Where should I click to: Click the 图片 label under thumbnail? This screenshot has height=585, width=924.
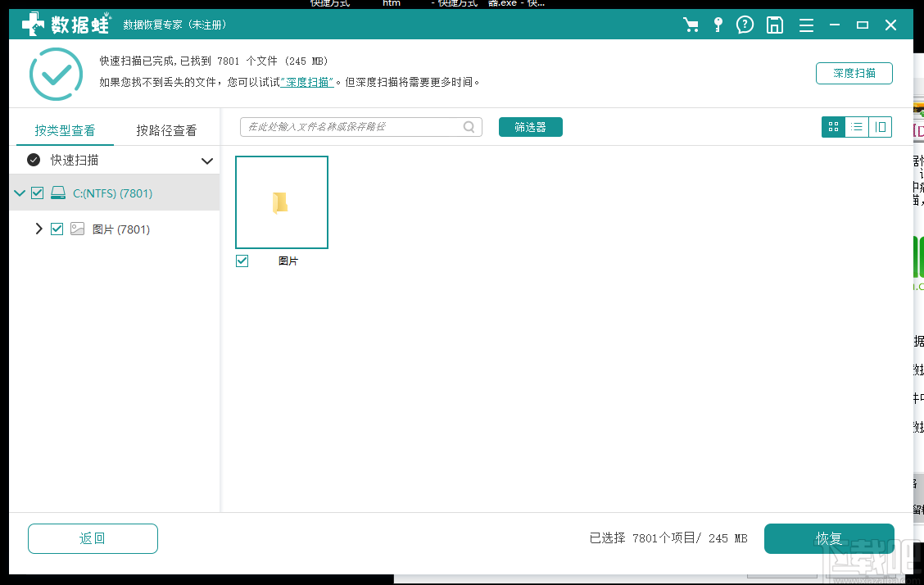coord(288,261)
